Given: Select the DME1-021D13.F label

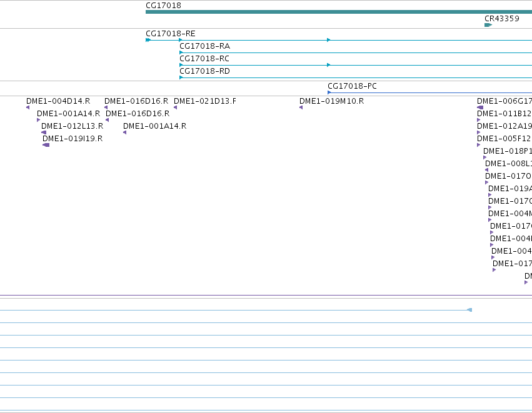Looking at the screenshot, I should click(205, 101).
